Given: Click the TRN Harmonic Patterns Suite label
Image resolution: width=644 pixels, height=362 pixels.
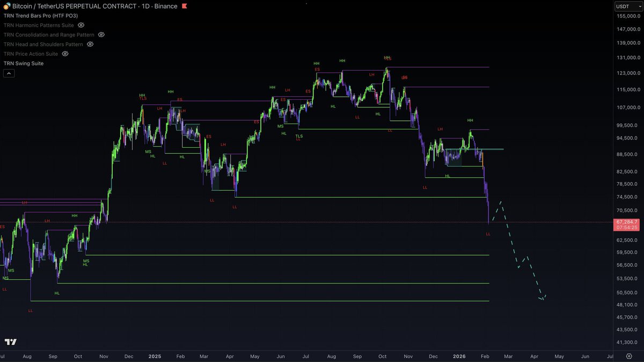Looking at the screenshot, I should coord(39,25).
